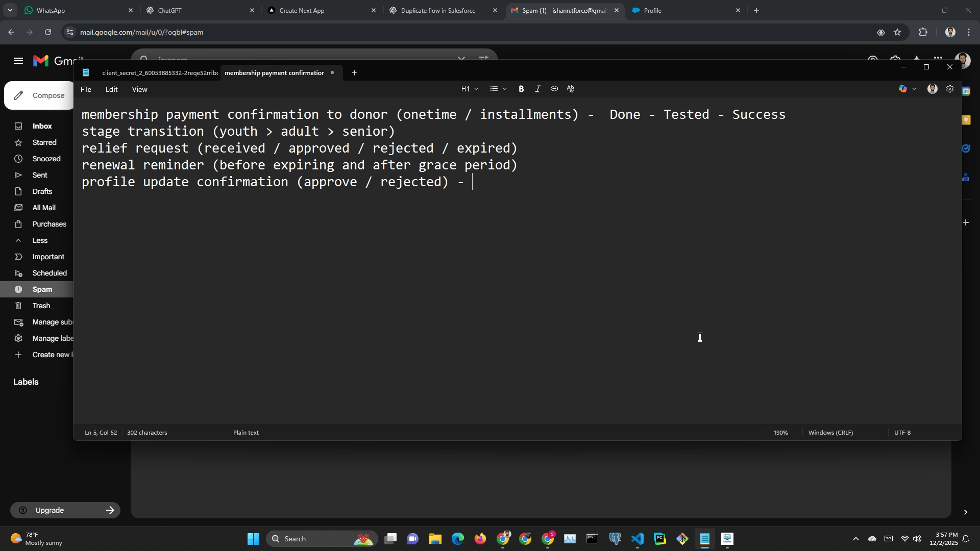Expand the H1 heading dropdown

coord(470,89)
